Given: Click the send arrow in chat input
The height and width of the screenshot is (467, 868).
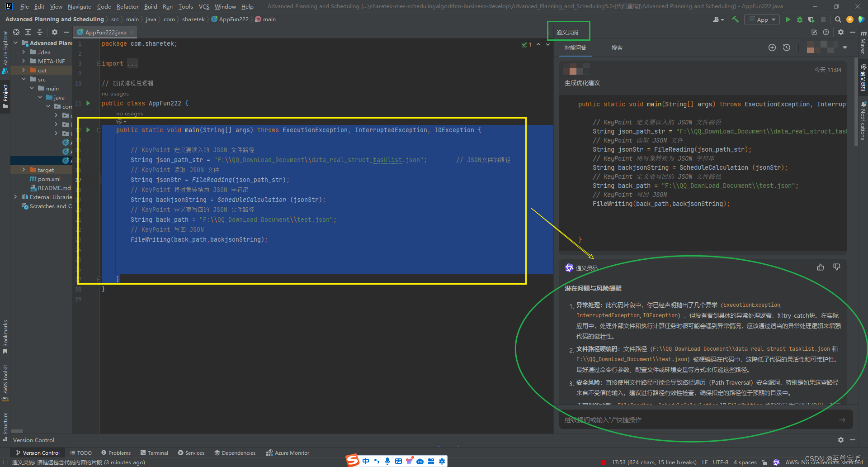Looking at the screenshot, I should pyautogui.click(x=842, y=420).
